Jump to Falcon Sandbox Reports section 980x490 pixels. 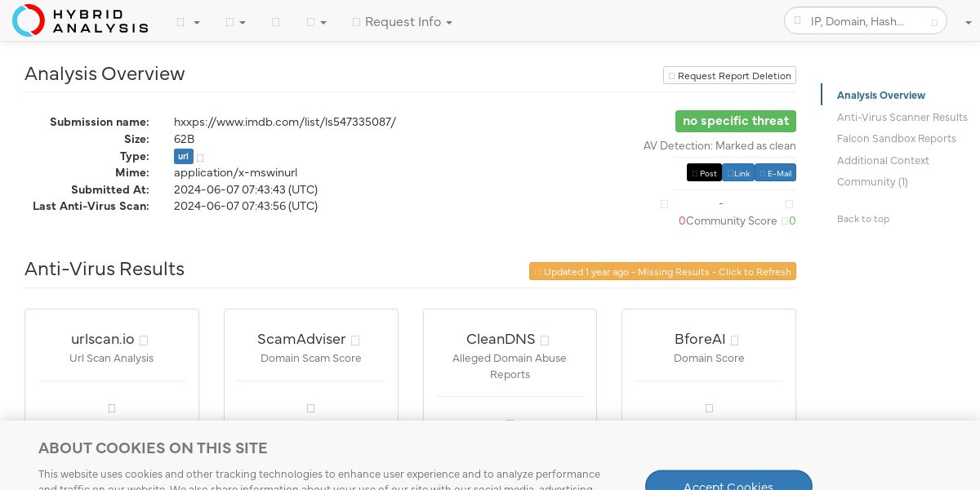(x=897, y=138)
